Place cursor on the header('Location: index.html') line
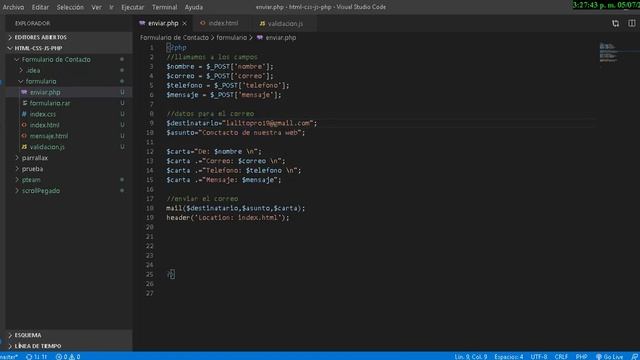The width and height of the screenshot is (640, 360). (227, 218)
